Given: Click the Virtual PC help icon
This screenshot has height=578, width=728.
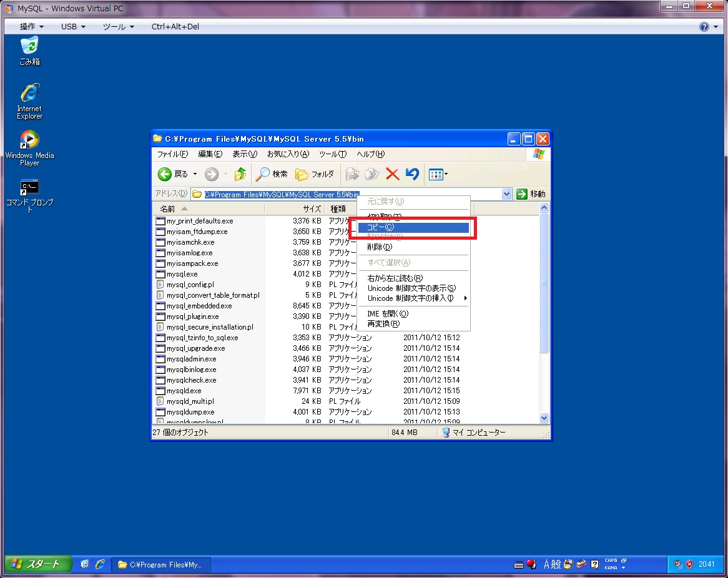Looking at the screenshot, I should pyautogui.click(x=704, y=27).
